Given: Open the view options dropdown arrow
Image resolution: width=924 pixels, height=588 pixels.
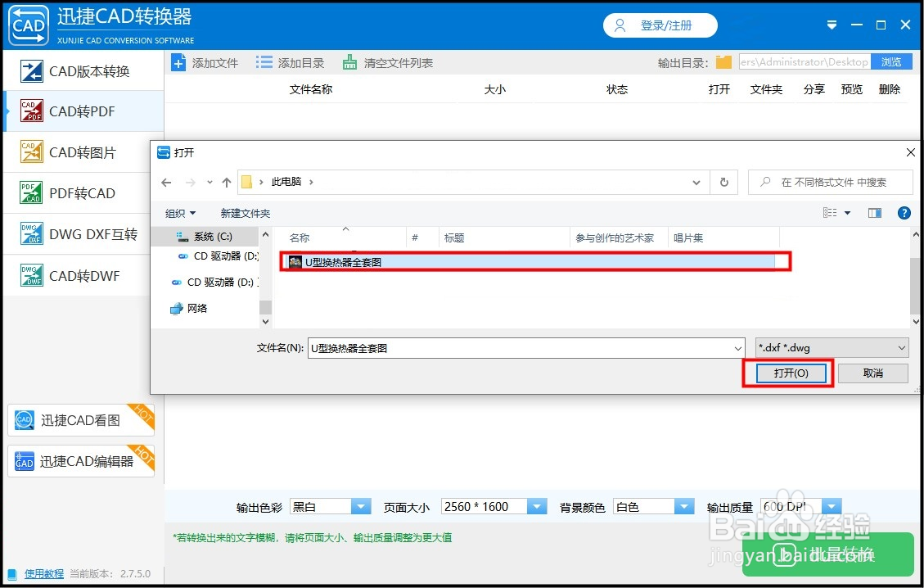Looking at the screenshot, I should pyautogui.click(x=847, y=213).
